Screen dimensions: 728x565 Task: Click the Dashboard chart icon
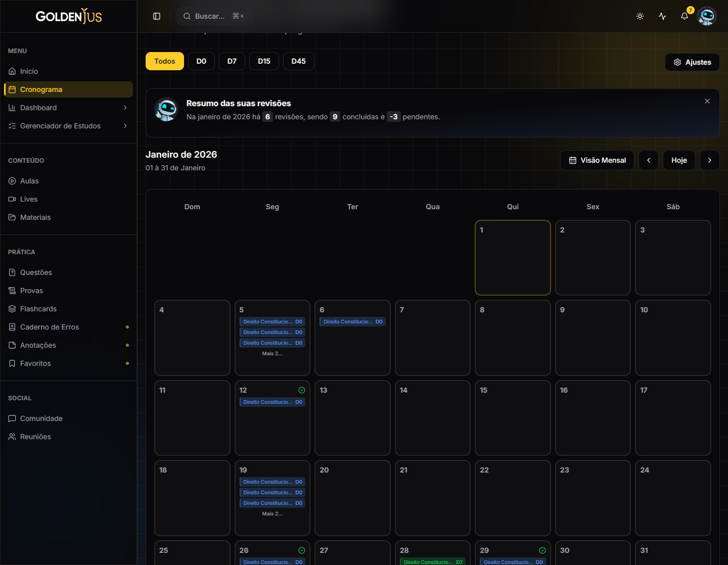12,108
